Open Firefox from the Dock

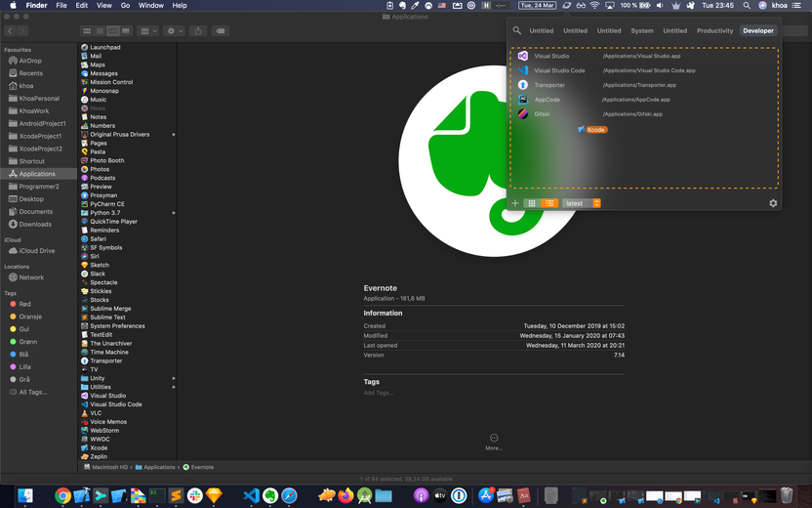point(345,496)
